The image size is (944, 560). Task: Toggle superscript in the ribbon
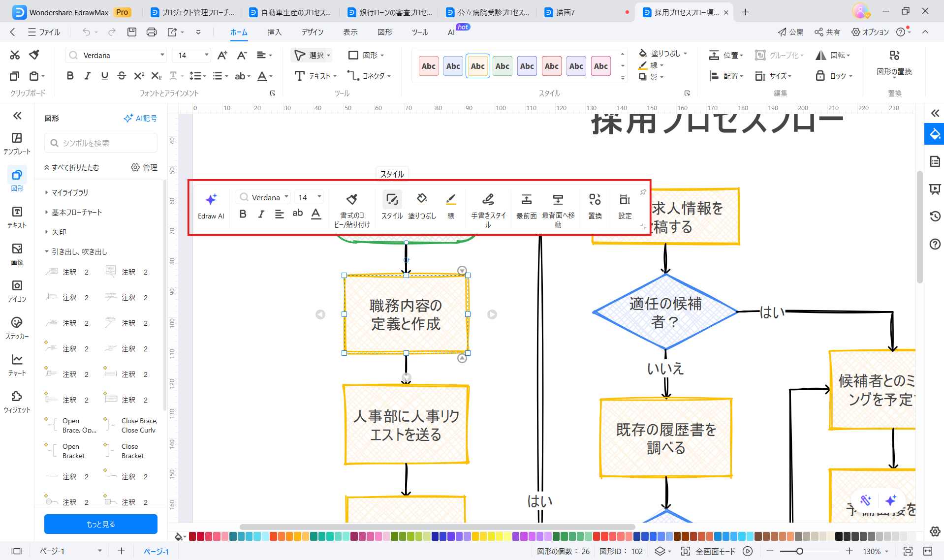click(x=139, y=76)
